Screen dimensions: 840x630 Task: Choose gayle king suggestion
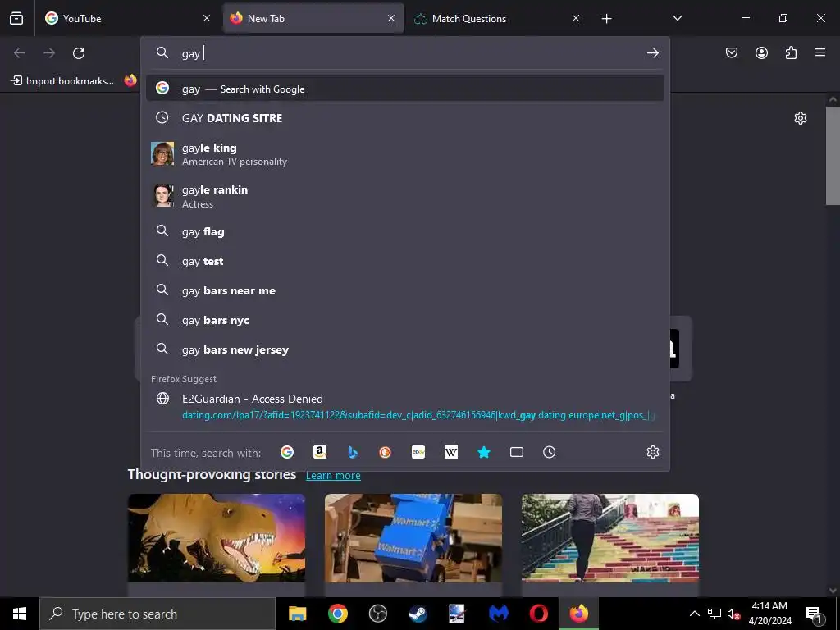tap(405, 153)
